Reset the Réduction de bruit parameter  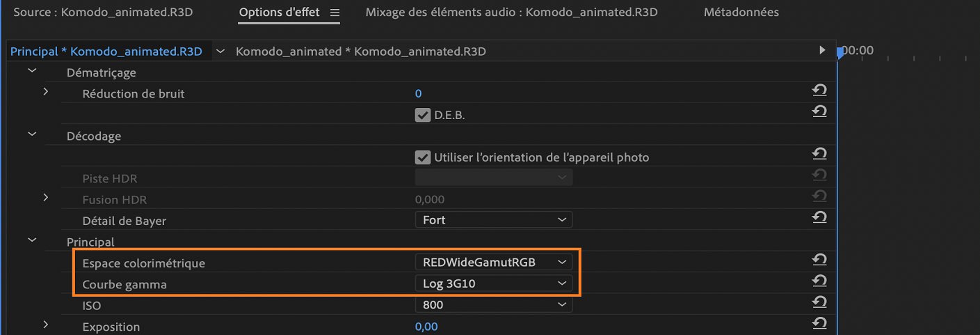[x=819, y=91]
